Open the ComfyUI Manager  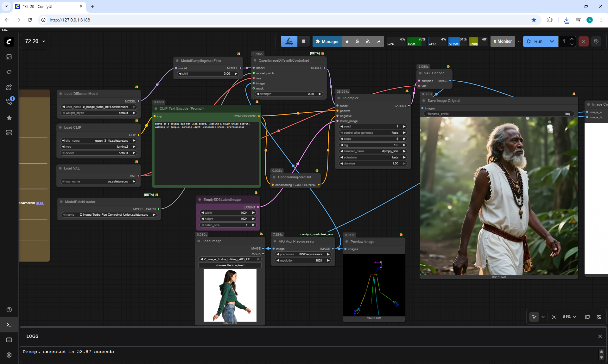click(327, 41)
